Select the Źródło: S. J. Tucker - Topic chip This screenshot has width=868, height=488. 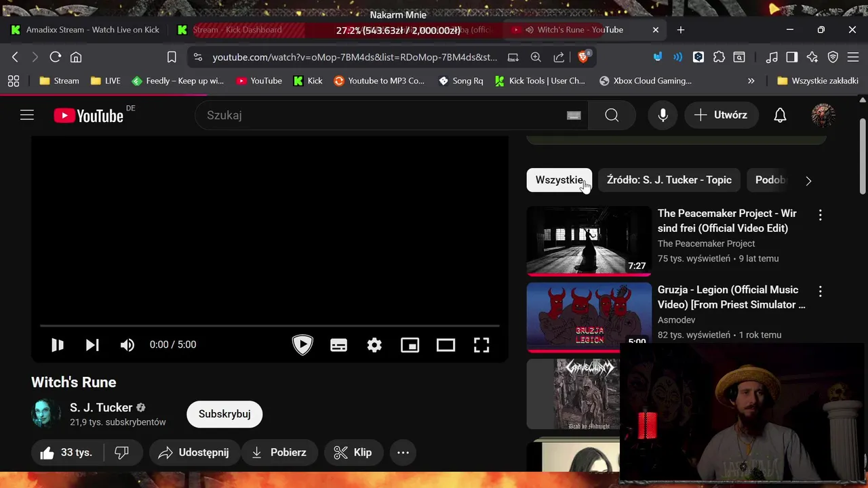point(669,180)
